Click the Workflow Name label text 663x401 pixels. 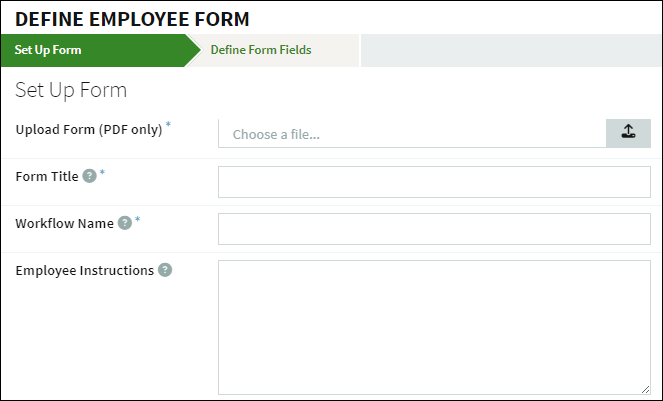pos(65,223)
